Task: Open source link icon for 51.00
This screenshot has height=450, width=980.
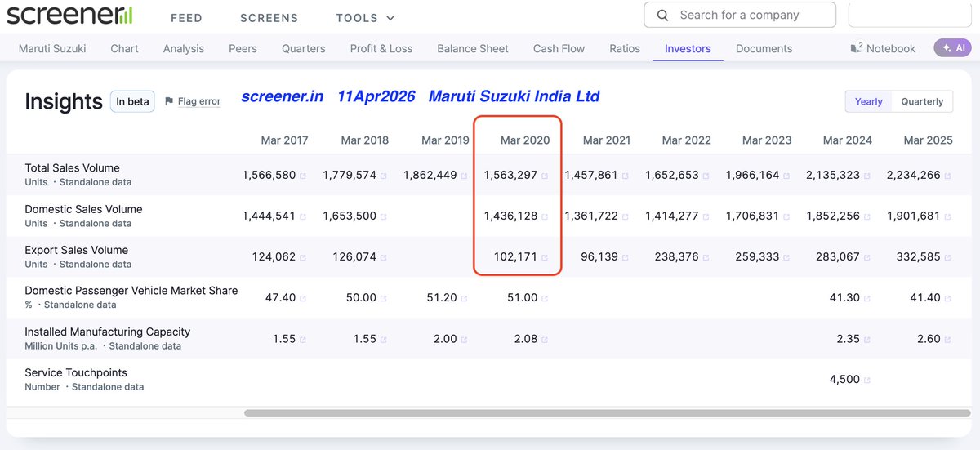Action: (545, 298)
